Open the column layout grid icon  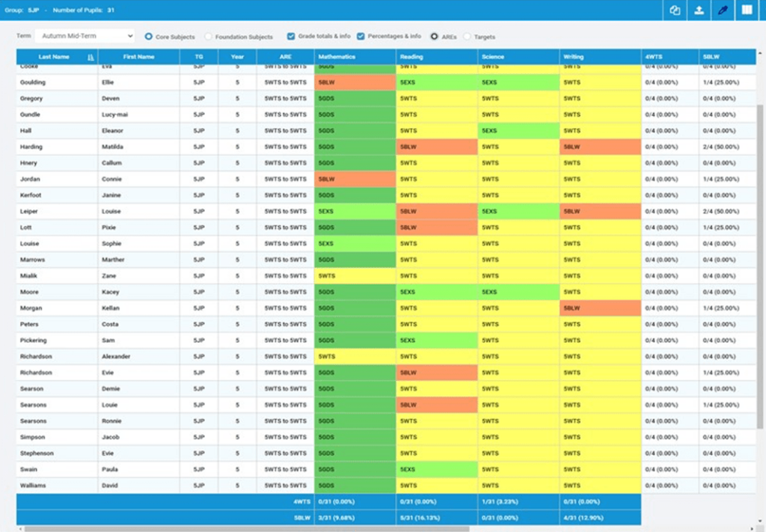[x=746, y=10]
